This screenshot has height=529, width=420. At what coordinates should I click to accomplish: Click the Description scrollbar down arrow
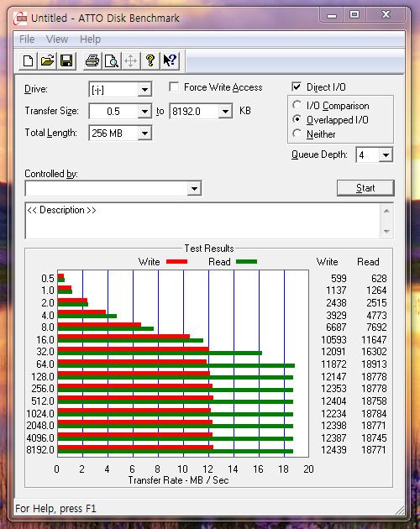pos(387,232)
